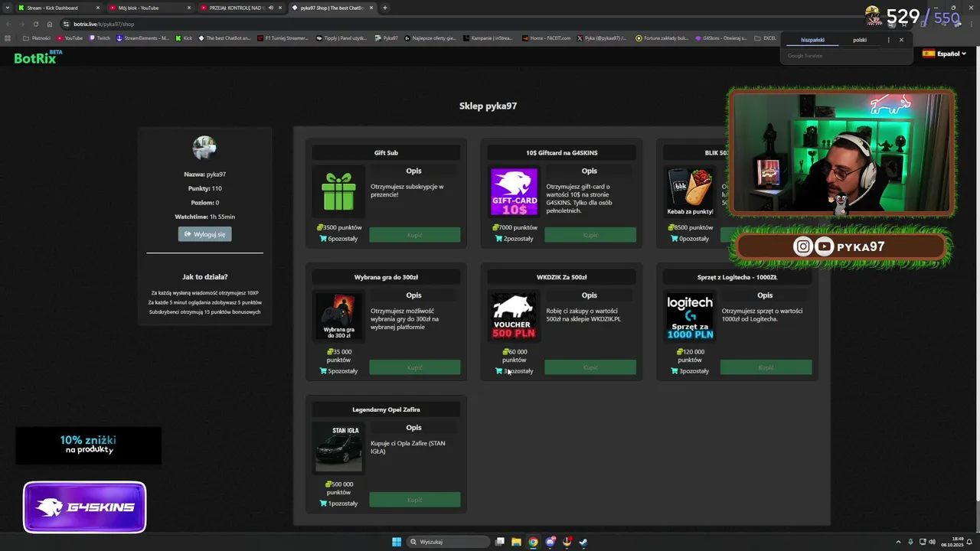Switch to the Mój blok - YouTube tab
Image resolution: width=980 pixels, height=551 pixels.
click(x=149, y=8)
